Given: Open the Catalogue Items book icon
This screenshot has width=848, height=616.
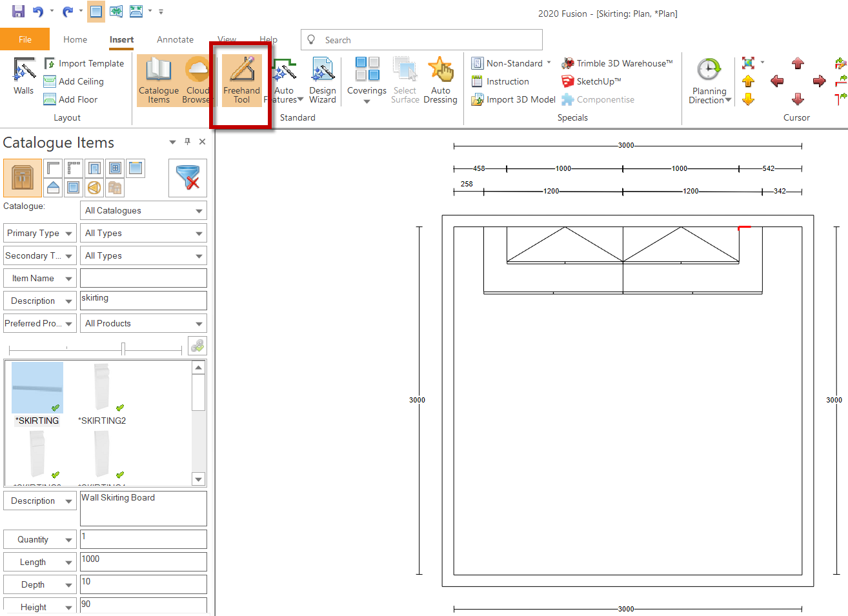Looking at the screenshot, I should point(158,80).
